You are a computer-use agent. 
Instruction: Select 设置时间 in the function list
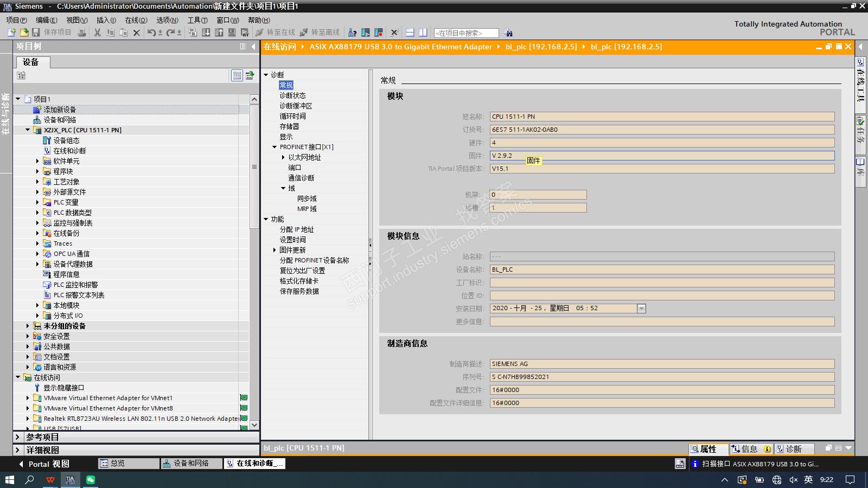point(293,240)
